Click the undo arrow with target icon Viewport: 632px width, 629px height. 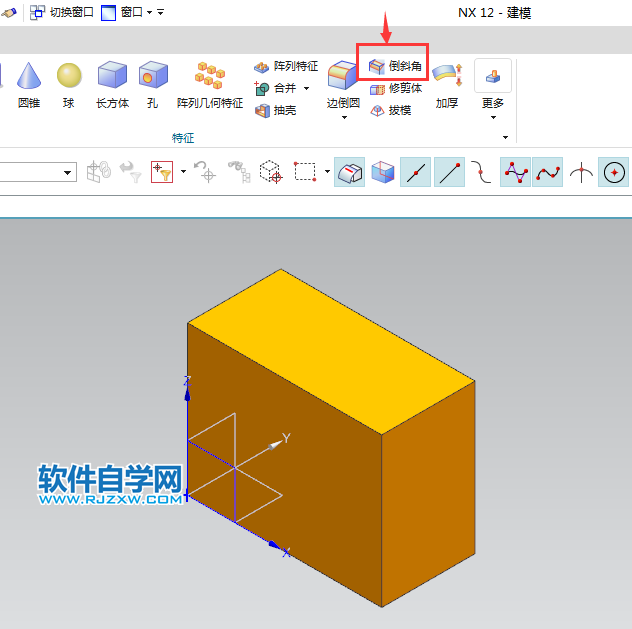tap(205, 172)
